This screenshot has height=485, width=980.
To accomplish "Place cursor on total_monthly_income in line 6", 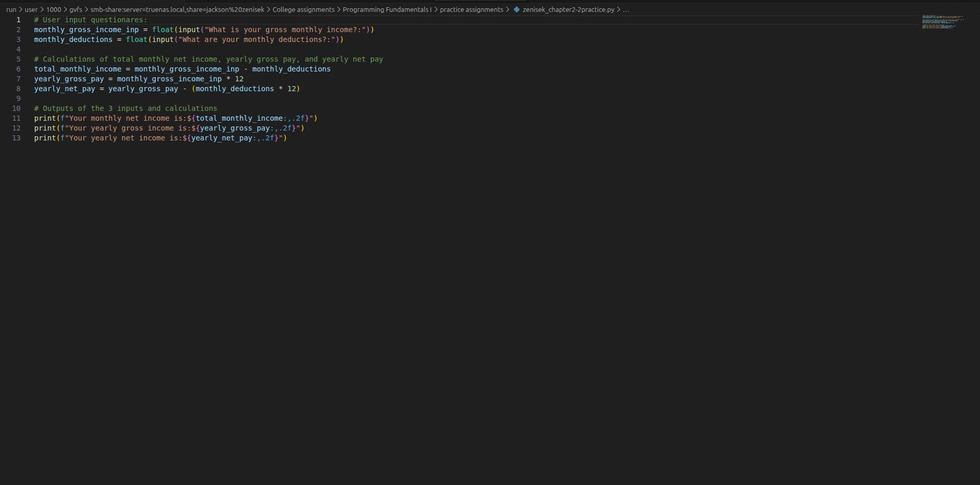I will [78, 69].
